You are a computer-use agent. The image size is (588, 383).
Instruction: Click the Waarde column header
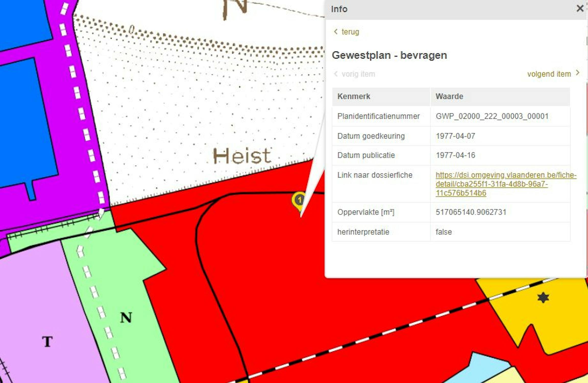[x=449, y=97]
